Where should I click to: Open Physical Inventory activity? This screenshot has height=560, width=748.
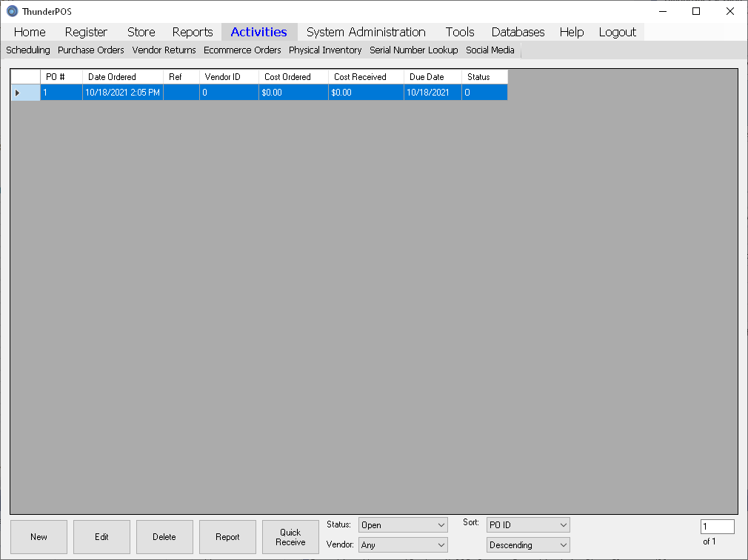pyautogui.click(x=325, y=50)
